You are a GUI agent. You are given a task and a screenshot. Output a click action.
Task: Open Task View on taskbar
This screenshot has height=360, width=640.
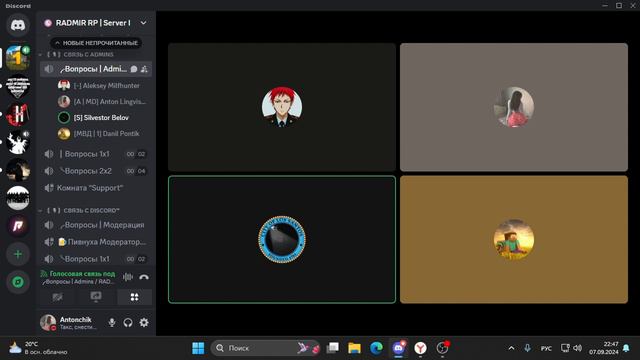(332, 348)
